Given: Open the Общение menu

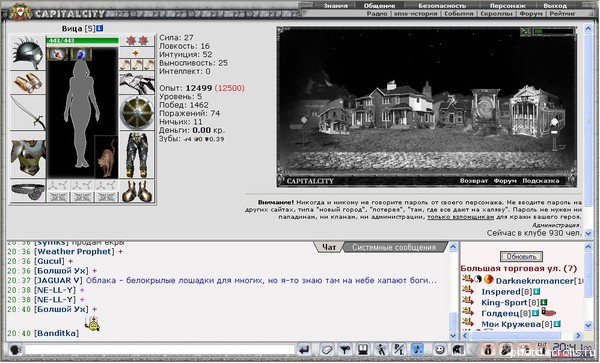Looking at the screenshot, I should 379,6.
